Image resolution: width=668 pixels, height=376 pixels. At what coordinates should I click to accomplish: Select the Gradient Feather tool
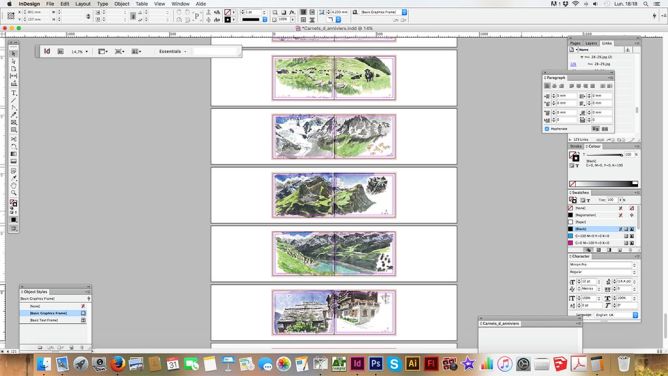tap(14, 161)
